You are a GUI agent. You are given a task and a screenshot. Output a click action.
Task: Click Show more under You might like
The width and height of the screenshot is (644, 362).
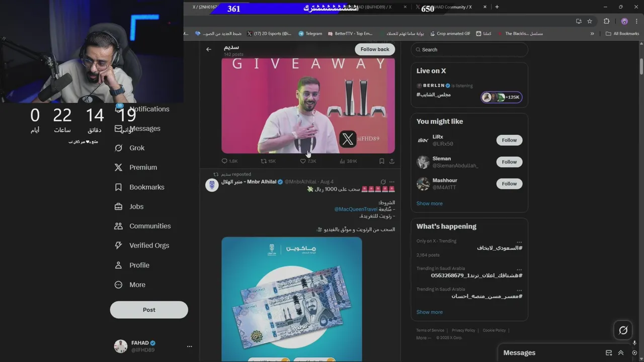point(430,203)
